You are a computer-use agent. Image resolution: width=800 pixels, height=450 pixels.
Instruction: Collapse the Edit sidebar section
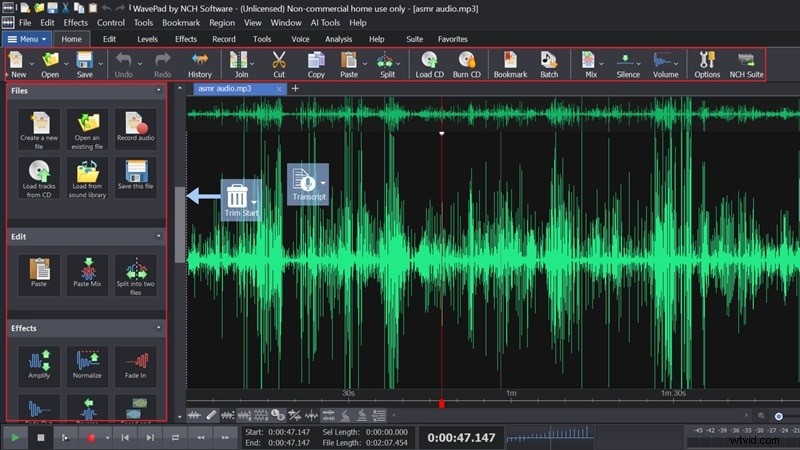(158, 236)
